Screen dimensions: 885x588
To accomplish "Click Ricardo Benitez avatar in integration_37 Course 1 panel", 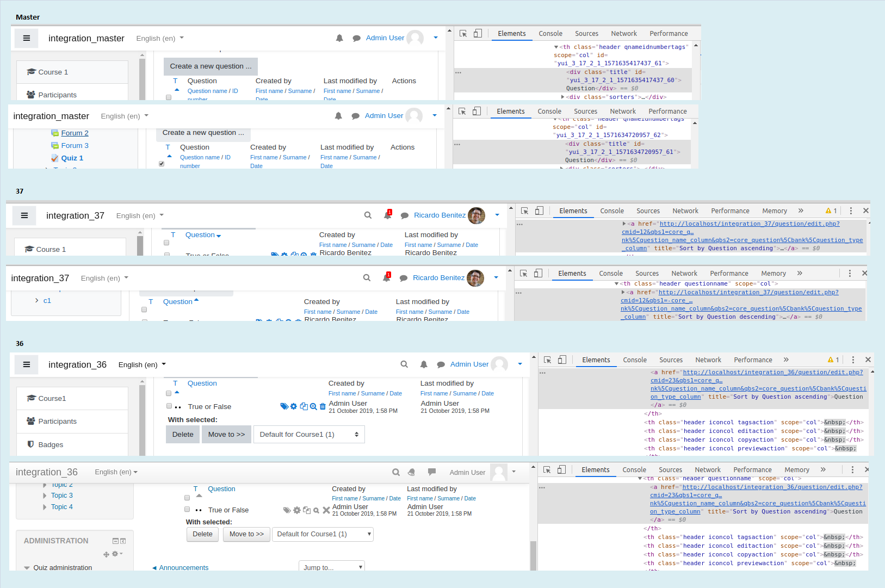I will [x=476, y=215].
